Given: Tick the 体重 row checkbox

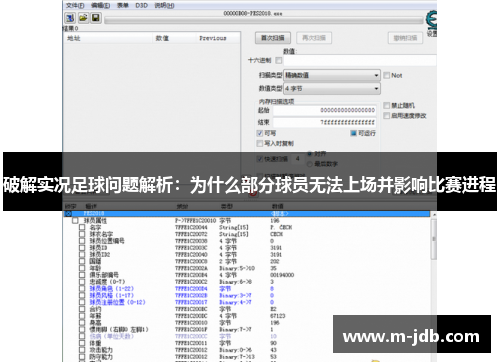Looking at the screenshot, I should [x=82, y=343].
